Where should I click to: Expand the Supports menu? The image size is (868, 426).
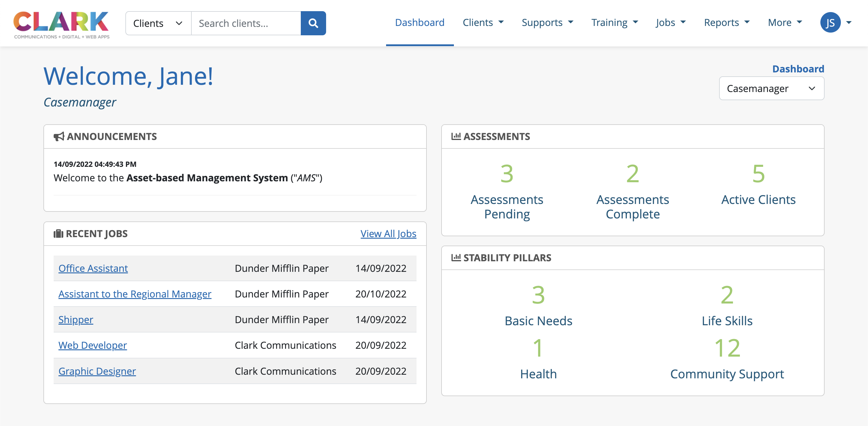547,23
